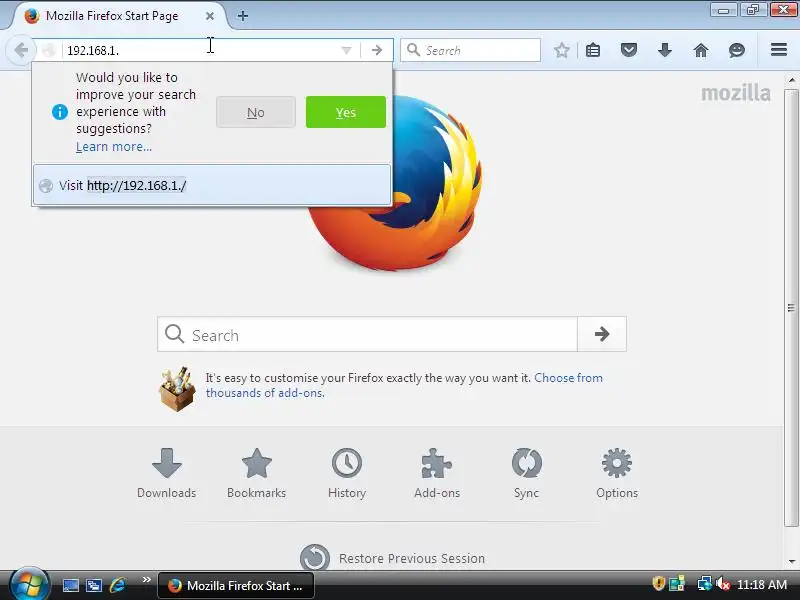Click the magnifier icon in toolbar search

pyautogui.click(x=413, y=50)
